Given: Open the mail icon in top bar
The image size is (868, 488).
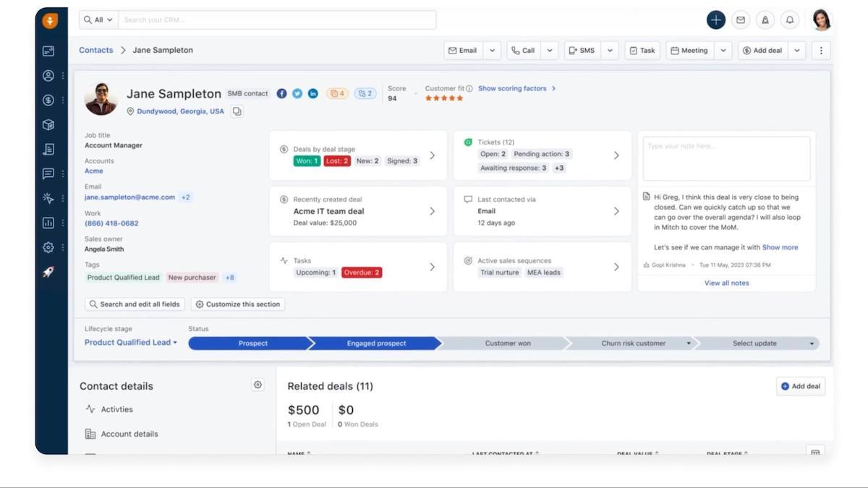Looking at the screenshot, I should [741, 20].
